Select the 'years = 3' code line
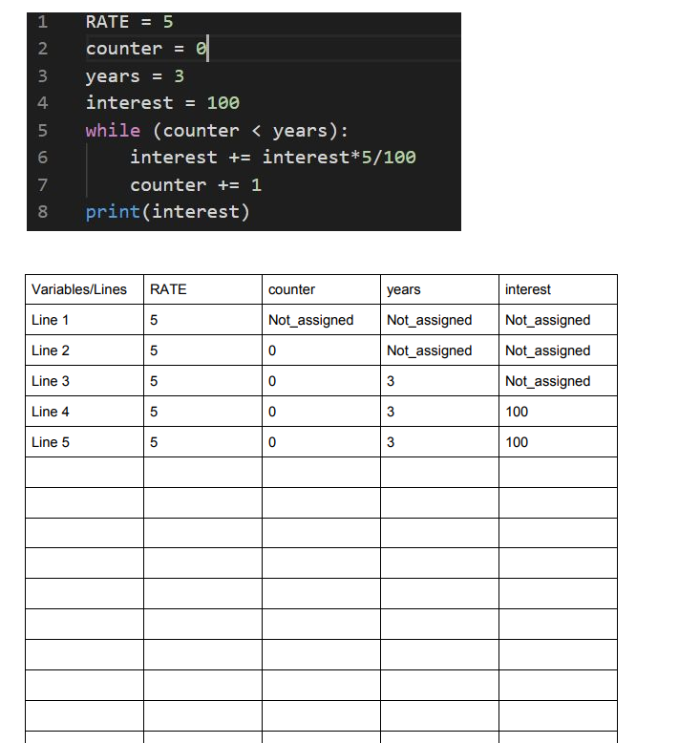The height and width of the screenshot is (743, 700). click(135, 76)
